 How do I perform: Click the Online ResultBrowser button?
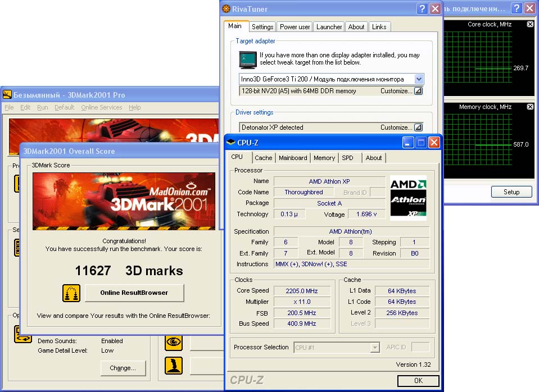pos(134,293)
